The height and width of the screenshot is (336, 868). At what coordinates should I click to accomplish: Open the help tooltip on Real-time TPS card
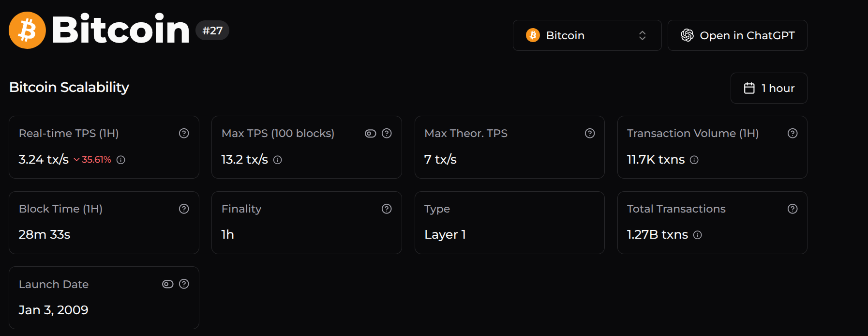(184, 133)
